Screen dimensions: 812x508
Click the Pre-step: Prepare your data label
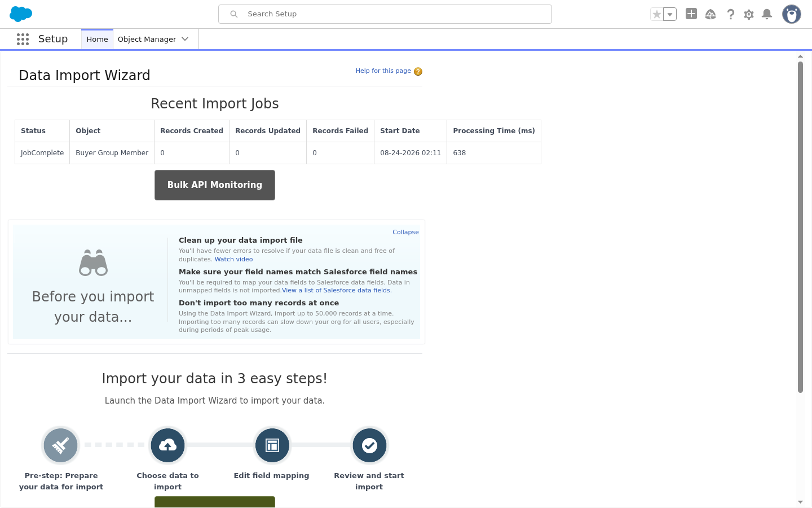pyautogui.click(x=61, y=481)
